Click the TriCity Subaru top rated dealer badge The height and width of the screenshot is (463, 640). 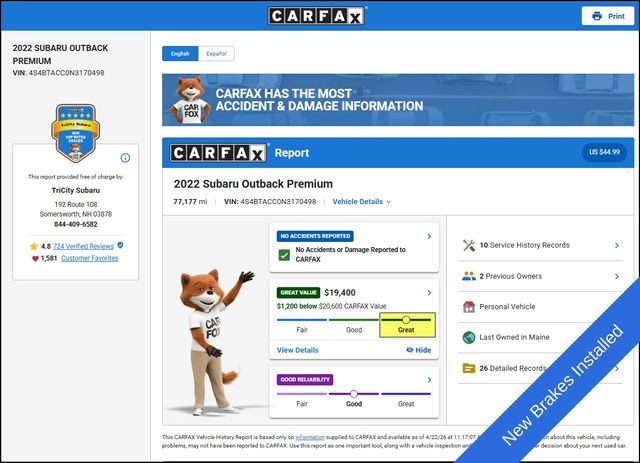tap(76, 133)
